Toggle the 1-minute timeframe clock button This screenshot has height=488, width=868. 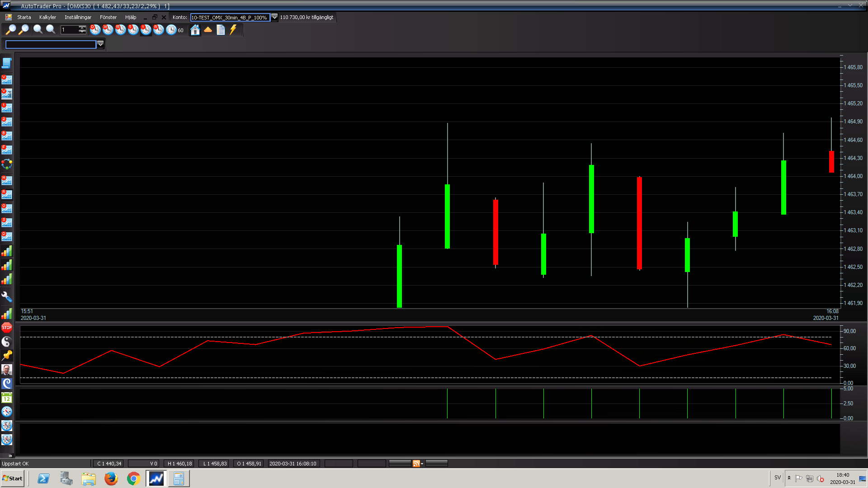point(146,30)
